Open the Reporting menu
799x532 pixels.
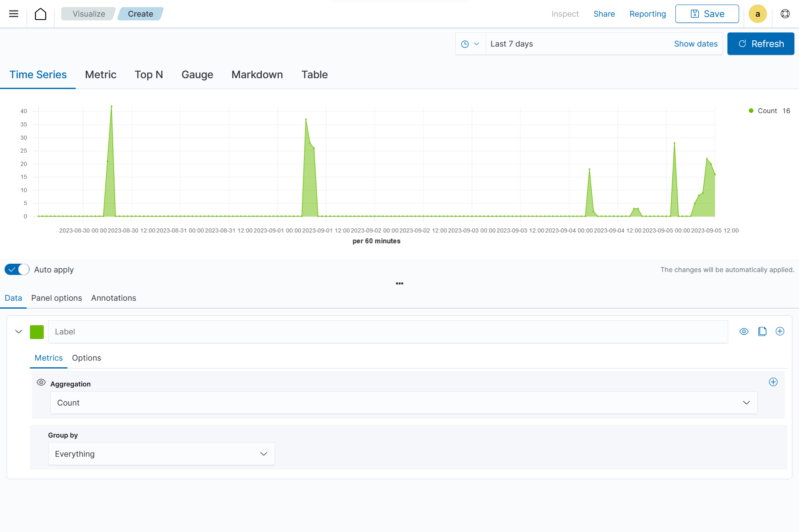pos(648,14)
